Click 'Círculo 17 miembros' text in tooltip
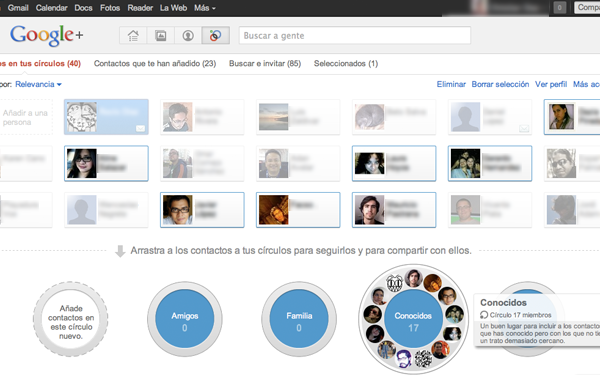 (x=520, y=315)
